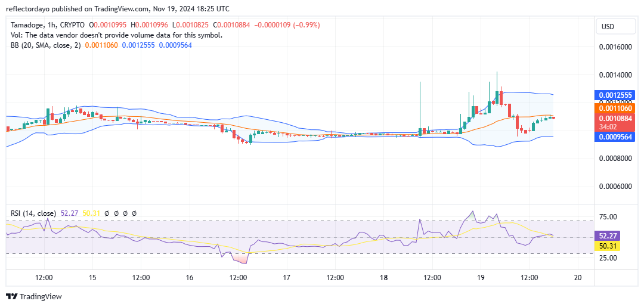Click the orange BB legend value 0.0011060
Image resolution: width=644 pixels, height=307 pixels.
[x=101, y=45]
